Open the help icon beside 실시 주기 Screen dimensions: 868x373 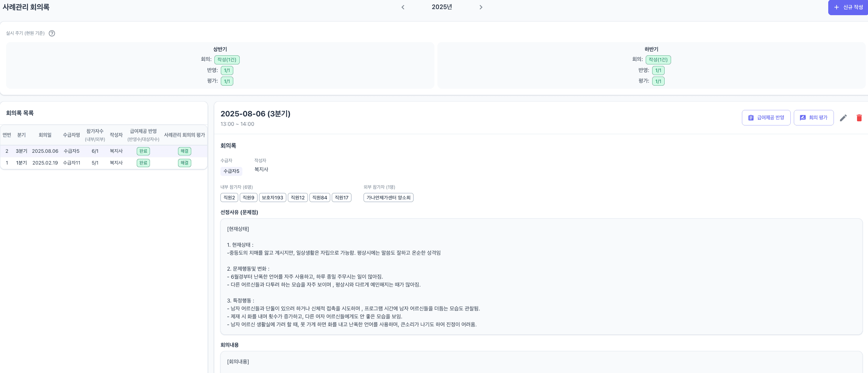(52, 33)
